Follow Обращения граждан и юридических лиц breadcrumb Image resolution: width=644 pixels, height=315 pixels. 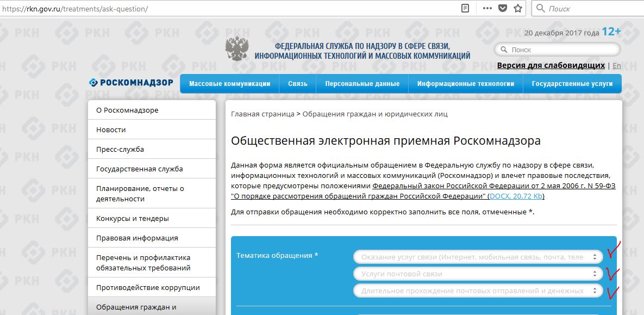coord(375,114)
